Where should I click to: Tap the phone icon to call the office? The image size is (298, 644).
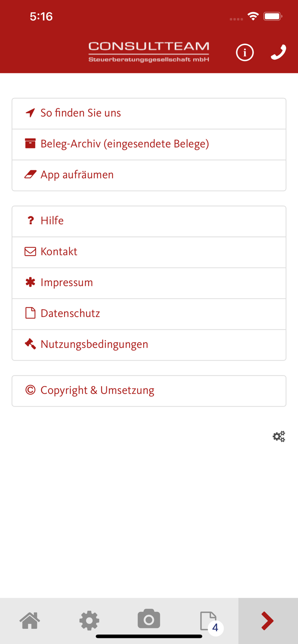coord(278,52)
